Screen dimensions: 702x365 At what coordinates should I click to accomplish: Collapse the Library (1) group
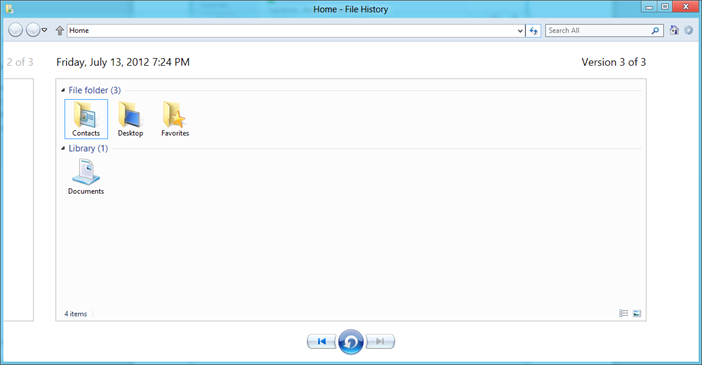[x=63, y=148]
